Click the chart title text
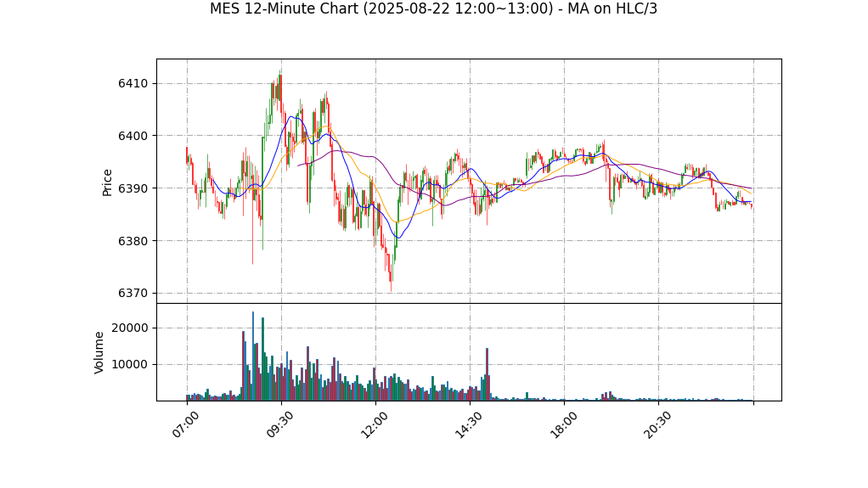This screenshot has width=868, height=488. [433, 8]
